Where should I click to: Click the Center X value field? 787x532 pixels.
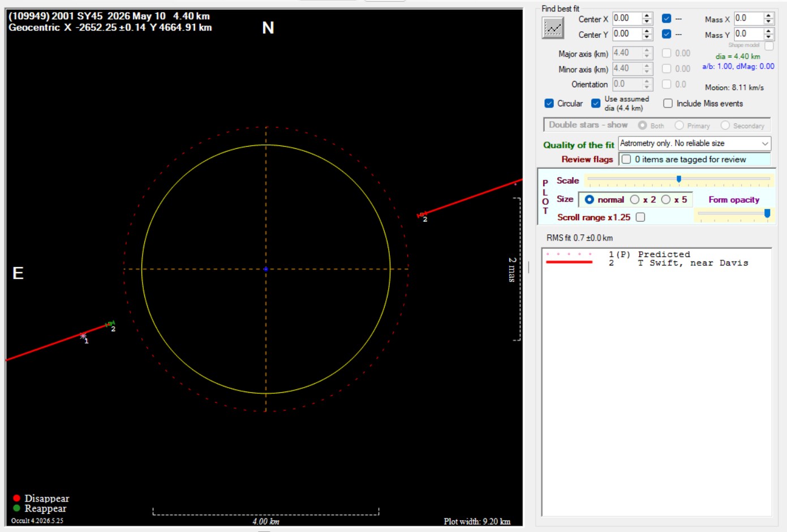point(627,19)
